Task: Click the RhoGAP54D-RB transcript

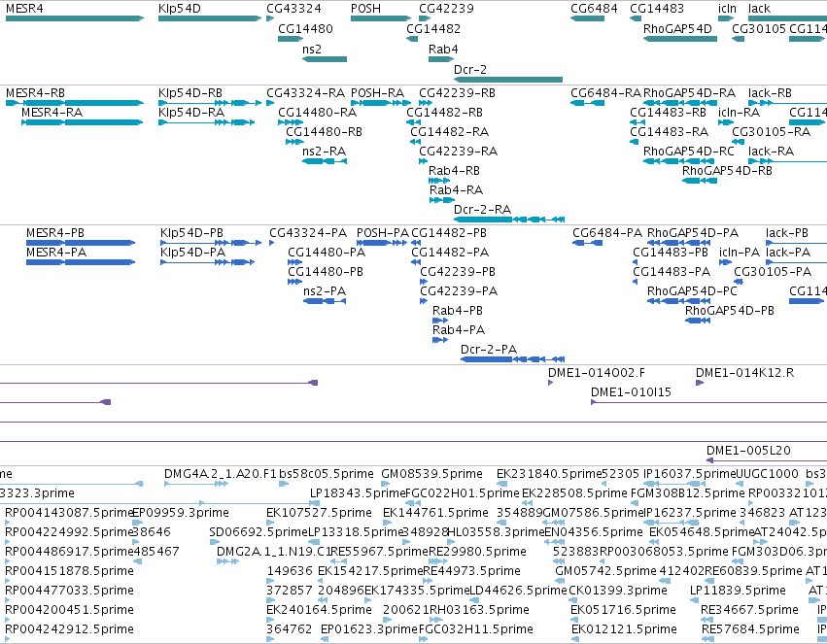Action: (x=700, y=181)
